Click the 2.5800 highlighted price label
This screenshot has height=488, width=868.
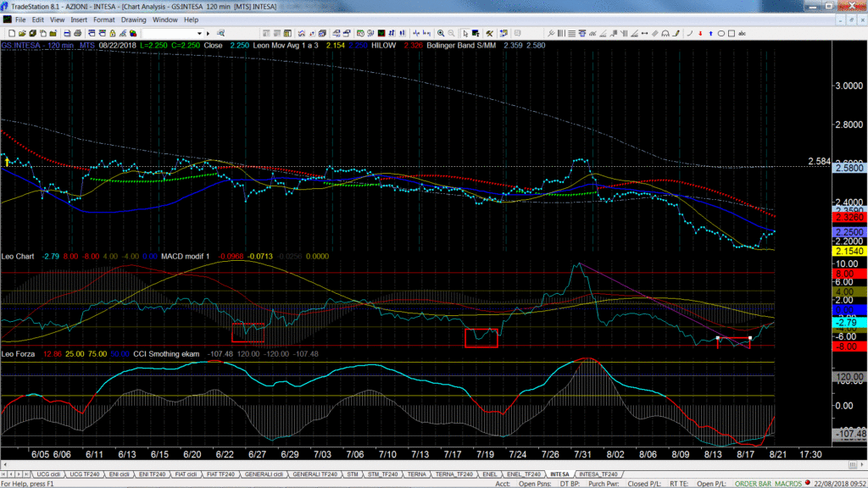[x=849, y=168]
